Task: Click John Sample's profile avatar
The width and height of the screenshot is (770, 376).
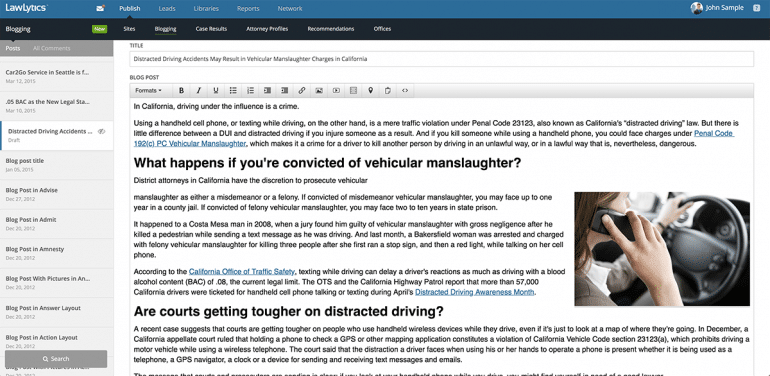Action: coord(696,8)
